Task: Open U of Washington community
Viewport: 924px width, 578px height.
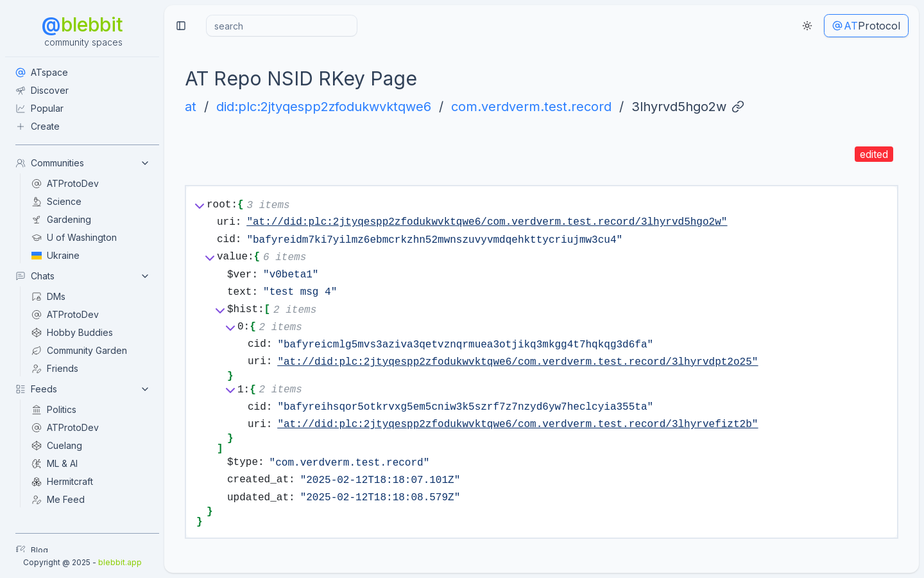Action: pos(81,238)
